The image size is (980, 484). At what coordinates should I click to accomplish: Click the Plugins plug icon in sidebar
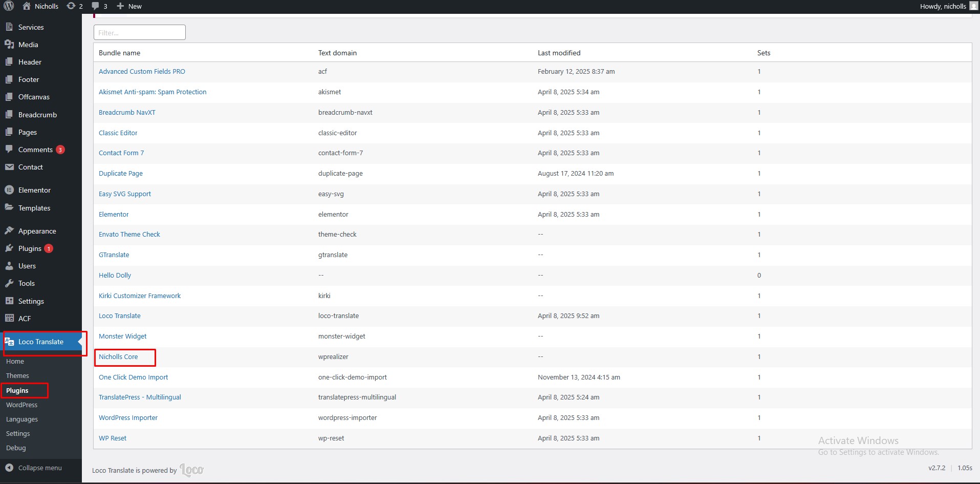click(9, 248)
